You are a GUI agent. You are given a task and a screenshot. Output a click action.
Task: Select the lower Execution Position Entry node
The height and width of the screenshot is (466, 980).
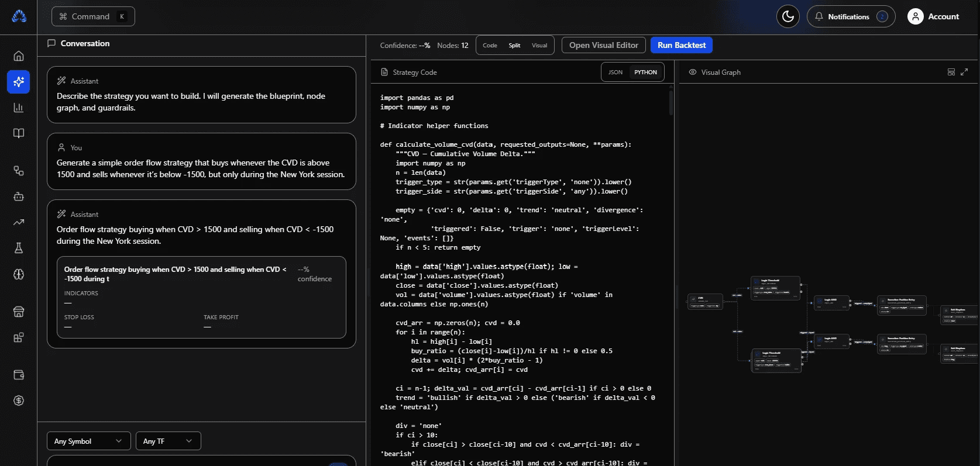(x=902, y=344)
